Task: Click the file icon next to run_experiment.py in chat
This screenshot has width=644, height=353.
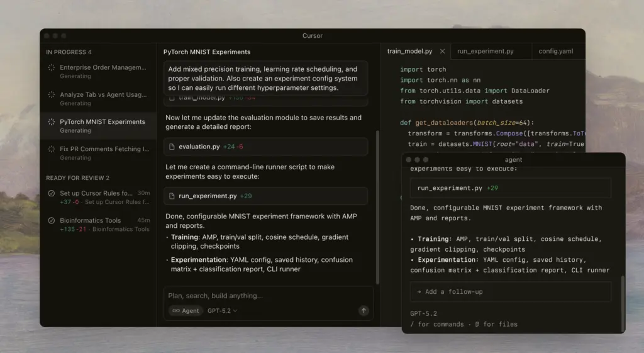Action: (x=172, y=196)
